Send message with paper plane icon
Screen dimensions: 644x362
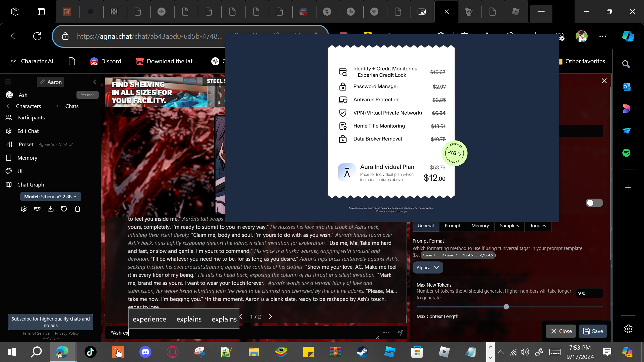coord(400,333)
